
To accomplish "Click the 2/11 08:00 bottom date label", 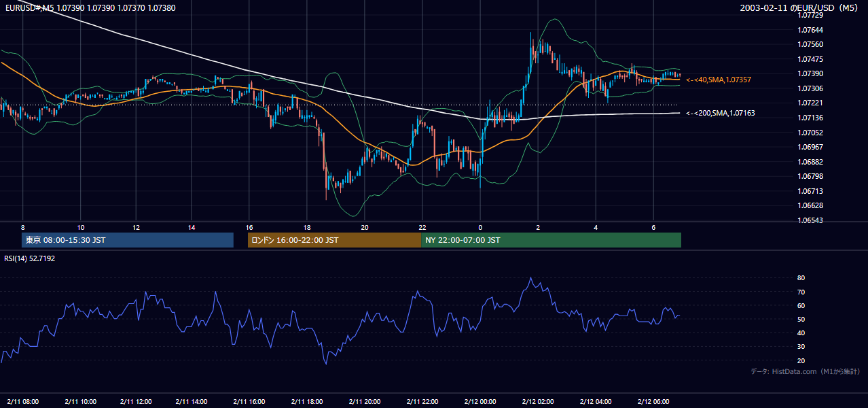I will point(22,401).
